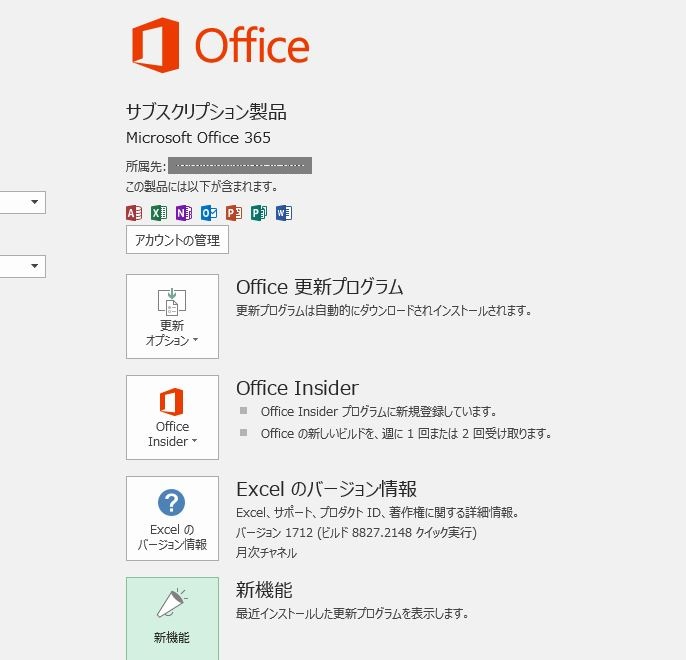
Task: Click the PowerPoint app icon
Action: (x=234, y=213)
